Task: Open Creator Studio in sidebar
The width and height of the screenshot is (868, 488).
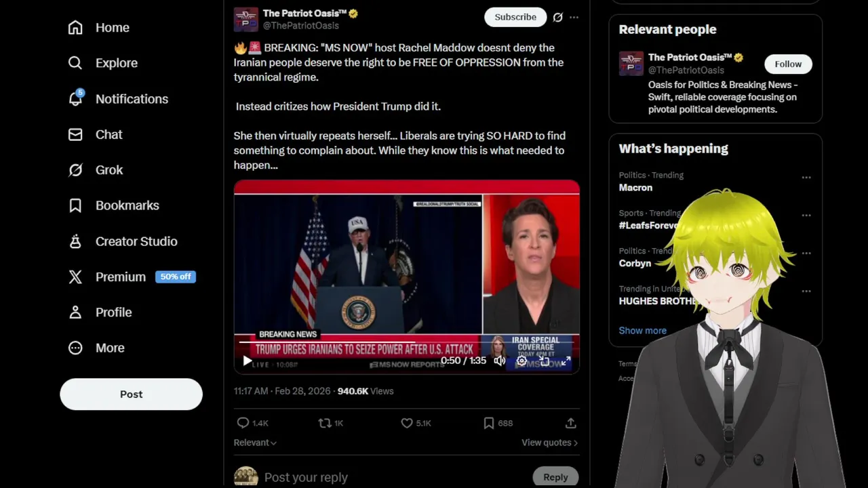Action: [123, 241]
